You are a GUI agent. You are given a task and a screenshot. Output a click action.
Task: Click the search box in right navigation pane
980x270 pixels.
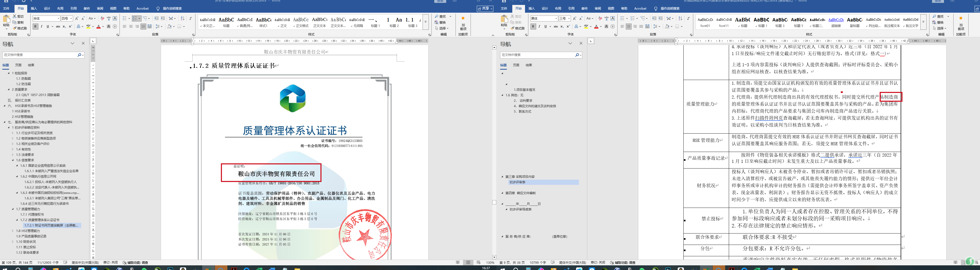click(x=537, y=55)
